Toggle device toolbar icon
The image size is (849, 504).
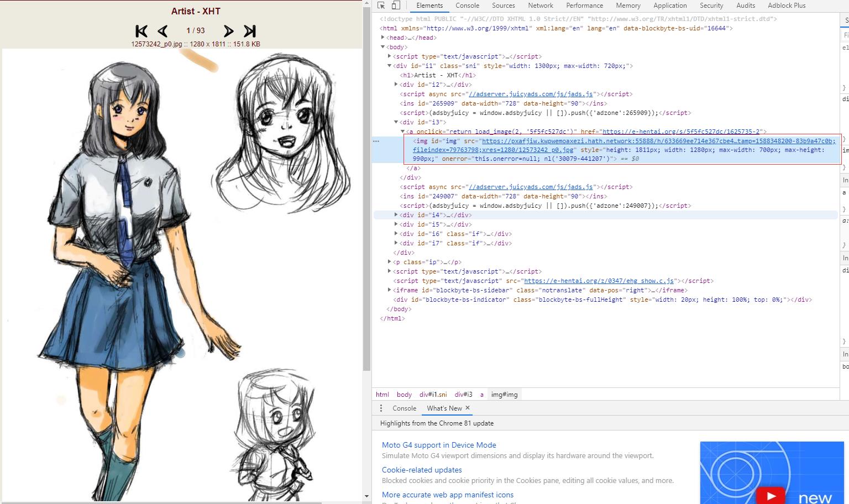(x=396, y=6)
